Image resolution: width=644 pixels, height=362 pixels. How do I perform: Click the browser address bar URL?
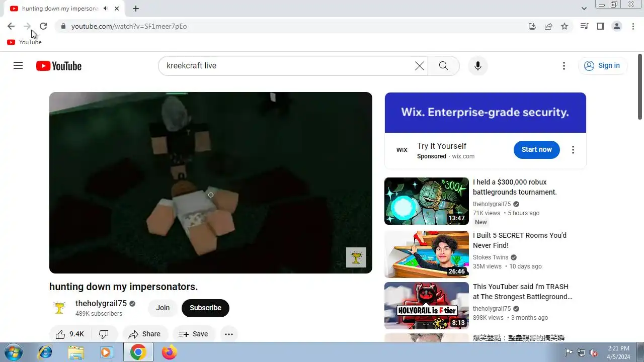129,26
